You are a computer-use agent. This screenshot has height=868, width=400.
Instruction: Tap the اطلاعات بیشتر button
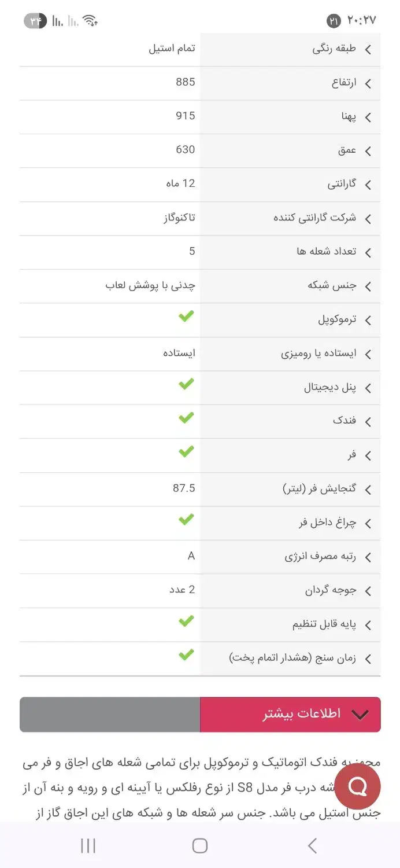coord(290,714)
